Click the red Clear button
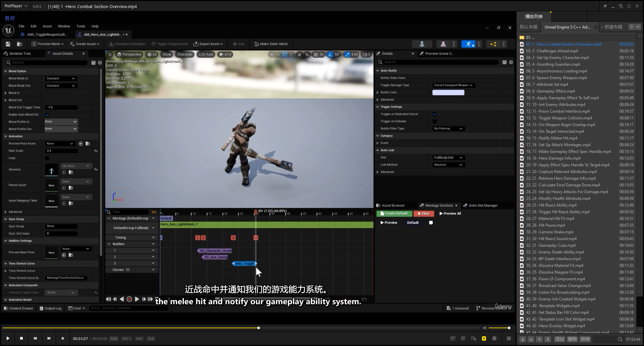Image resolution: width=644 pixels, height=346 pixels. click(424, 214)
